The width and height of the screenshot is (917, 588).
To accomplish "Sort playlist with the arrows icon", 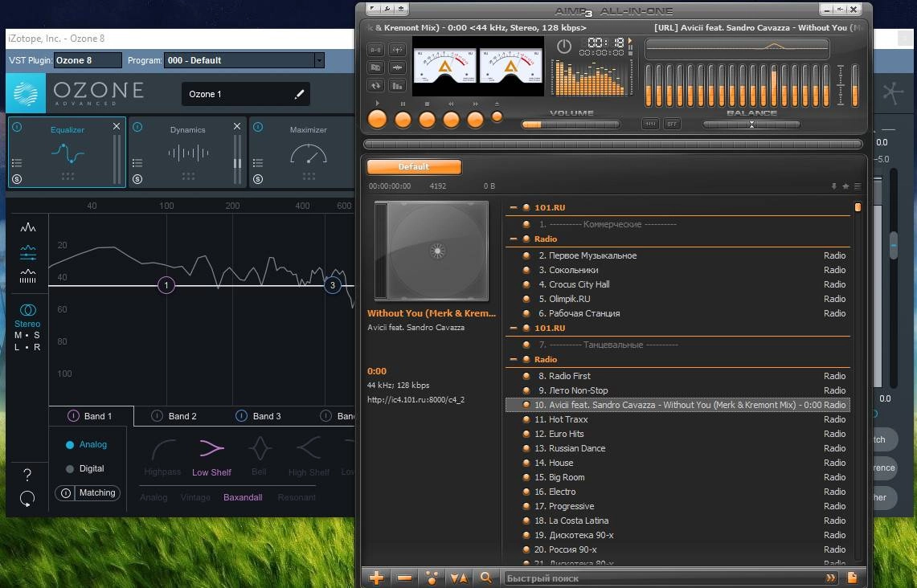I will (459, 578).
